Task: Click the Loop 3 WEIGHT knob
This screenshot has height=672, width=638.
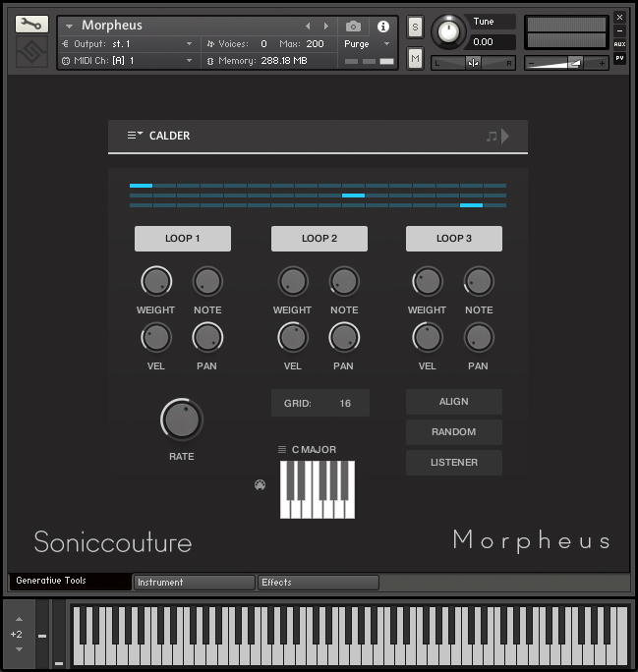Action: click(428, 282)
